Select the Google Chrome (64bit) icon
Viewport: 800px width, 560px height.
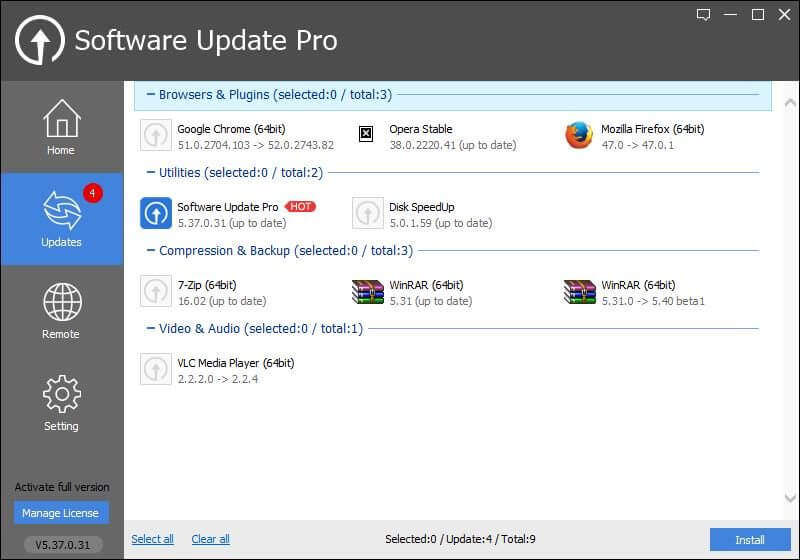coord(156,135)
